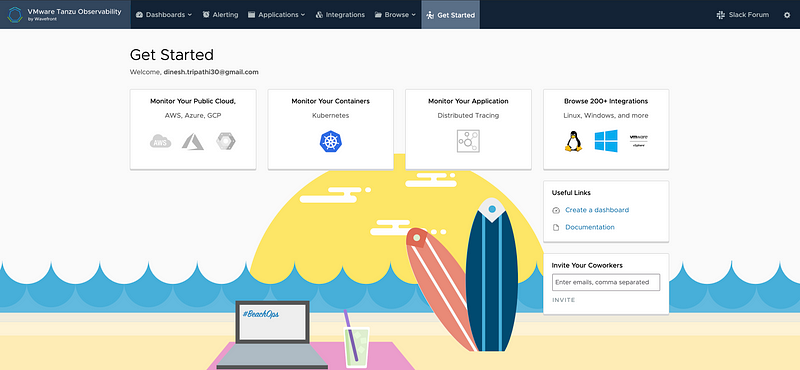
Task: Click the Distributed Tracing diagram icon
Action: coord(468,141)
